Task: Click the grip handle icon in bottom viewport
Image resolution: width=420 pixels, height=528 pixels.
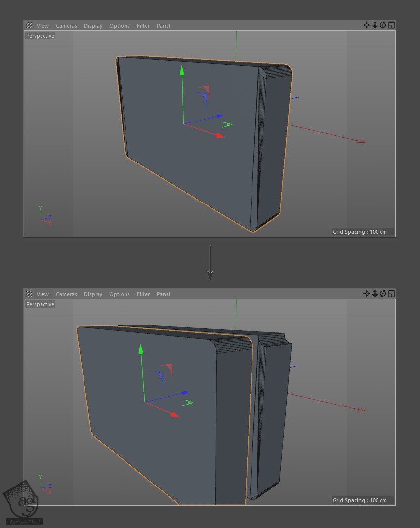Action: point(29,294)
